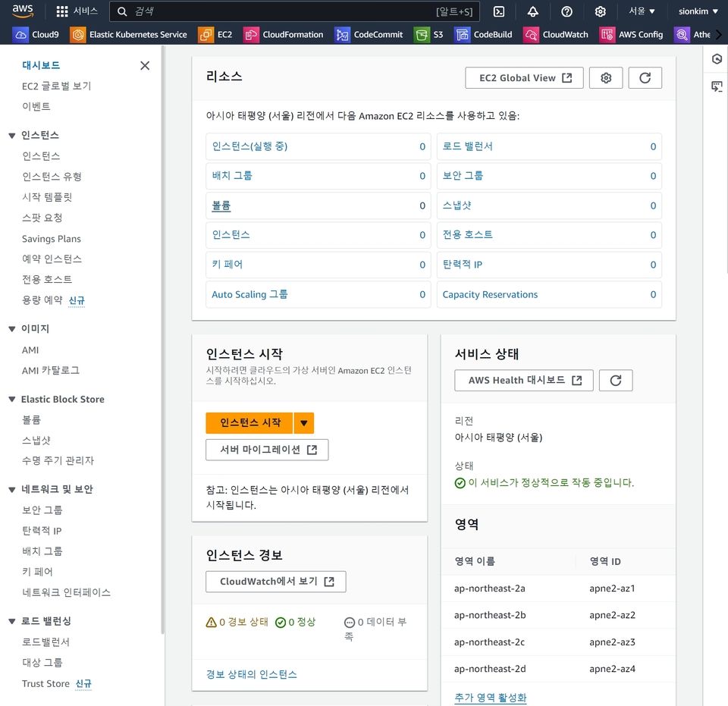Collapse the Elastic Block Store section
Screen dimensions: 728x706
tap(12, 399)
